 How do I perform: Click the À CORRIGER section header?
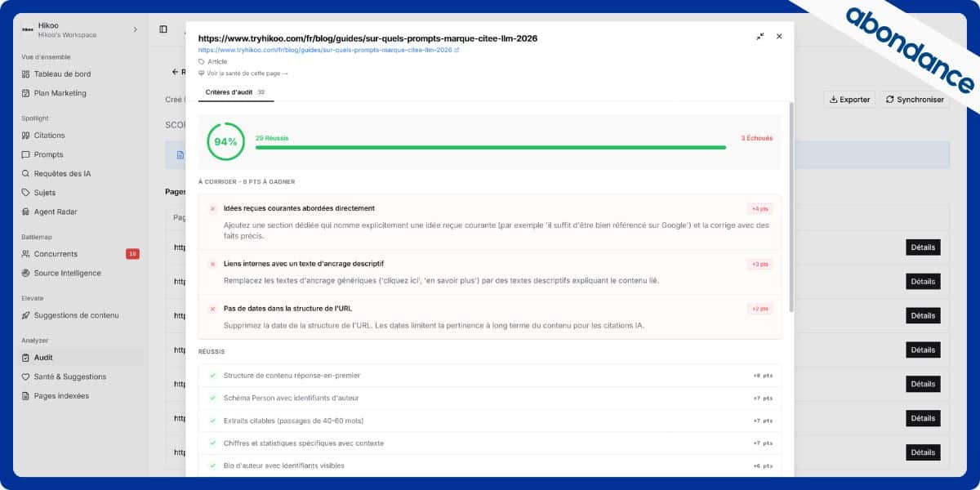click(247, 181)
